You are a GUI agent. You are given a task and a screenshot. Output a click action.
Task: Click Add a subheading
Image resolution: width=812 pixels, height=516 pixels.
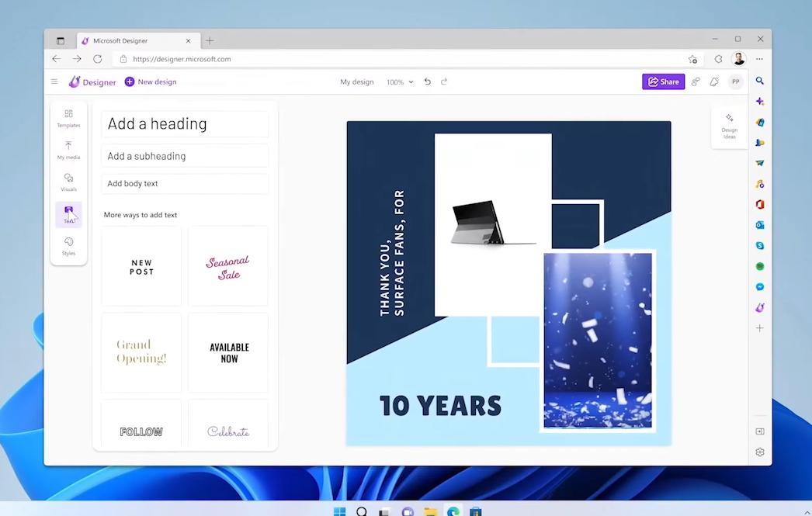pos(185,156)
